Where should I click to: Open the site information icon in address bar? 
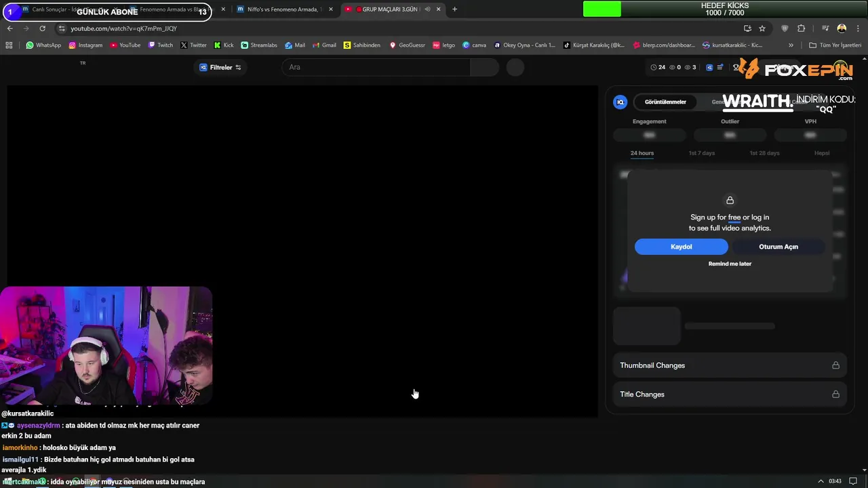coord(62,28)
